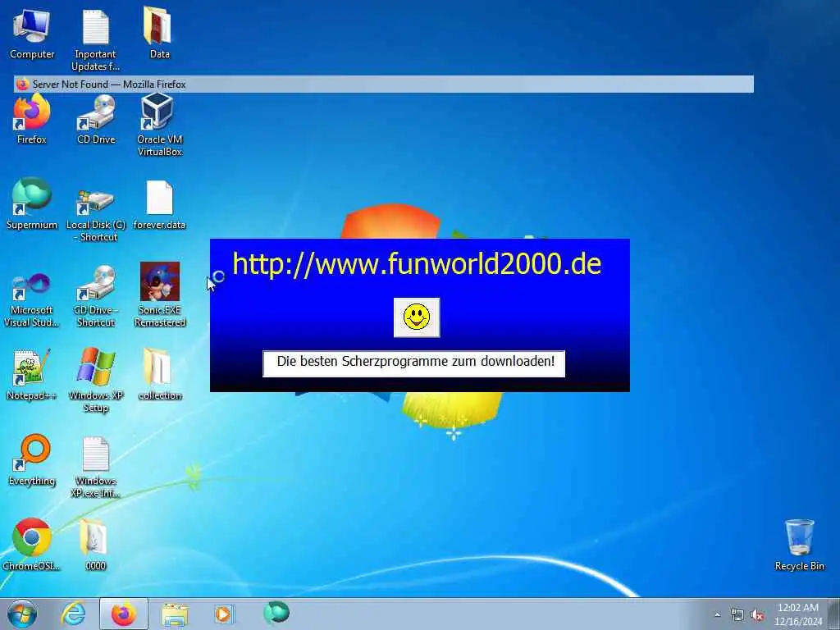Show hidden system tray icons

pos(717,614)
